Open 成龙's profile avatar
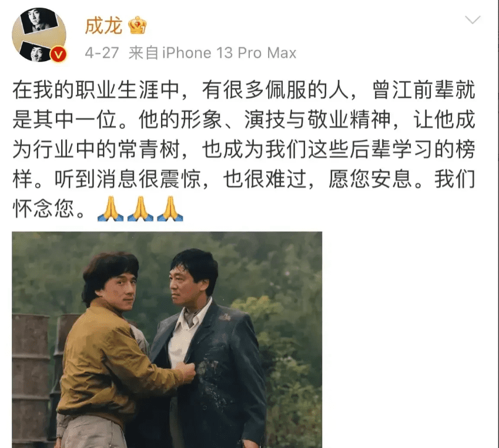Viewport: 499px width, 448px height. [x=39, y=35]
